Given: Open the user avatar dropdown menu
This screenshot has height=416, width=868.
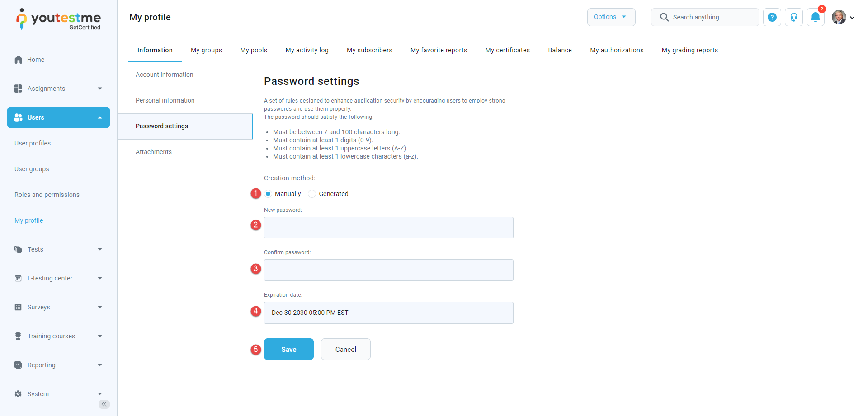Looking at the screenshot, I should click(843, 17).
